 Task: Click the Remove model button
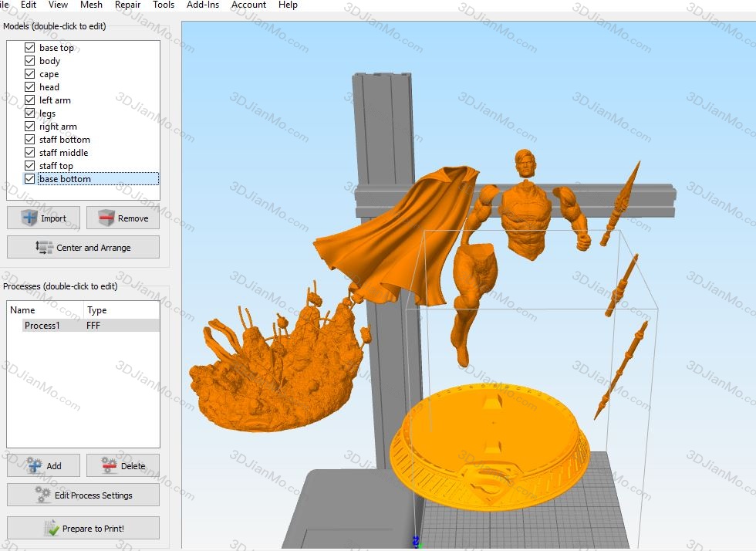[x=123, y=218]
